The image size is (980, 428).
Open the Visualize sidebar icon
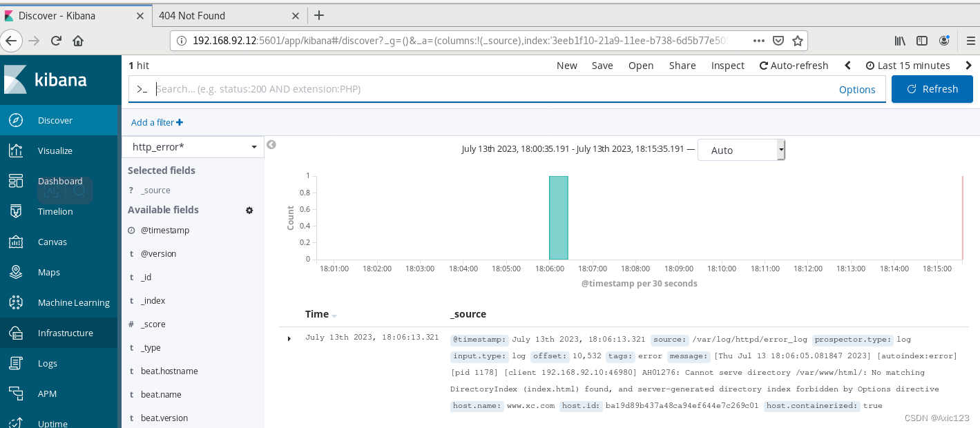[16, 150]
